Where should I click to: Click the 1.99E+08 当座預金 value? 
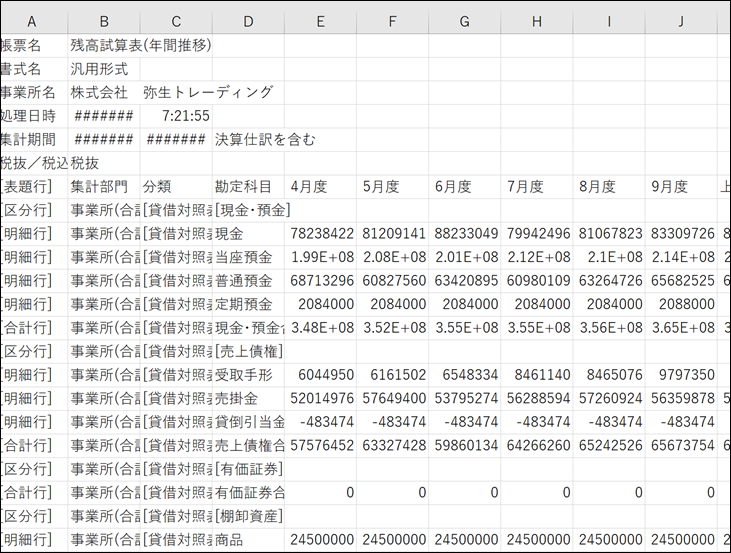(320, 257)
